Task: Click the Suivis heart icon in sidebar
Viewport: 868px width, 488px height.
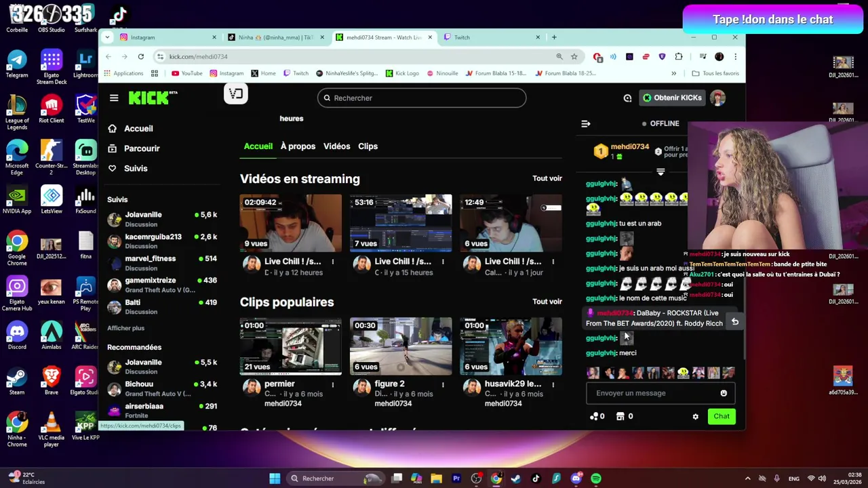Action: click(112, 168)
